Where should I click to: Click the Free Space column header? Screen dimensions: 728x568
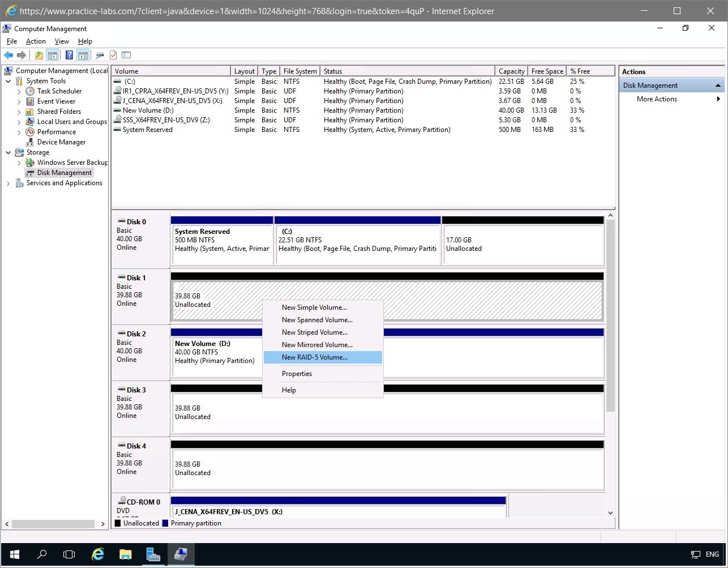(547, 71)
